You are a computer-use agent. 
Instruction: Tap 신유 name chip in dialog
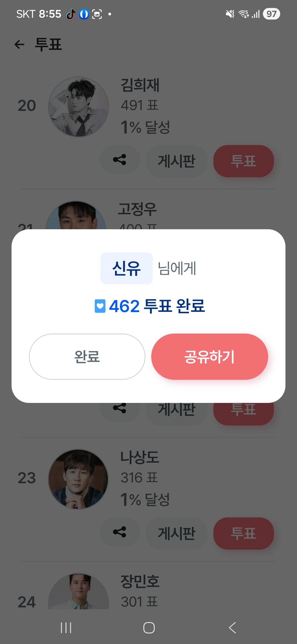(127, 268)
